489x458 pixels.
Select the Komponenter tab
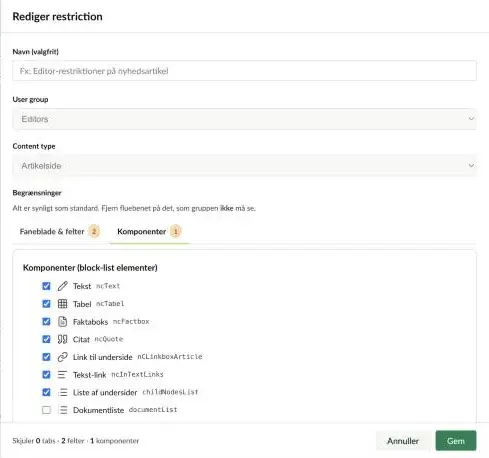(x=149, y=231)
